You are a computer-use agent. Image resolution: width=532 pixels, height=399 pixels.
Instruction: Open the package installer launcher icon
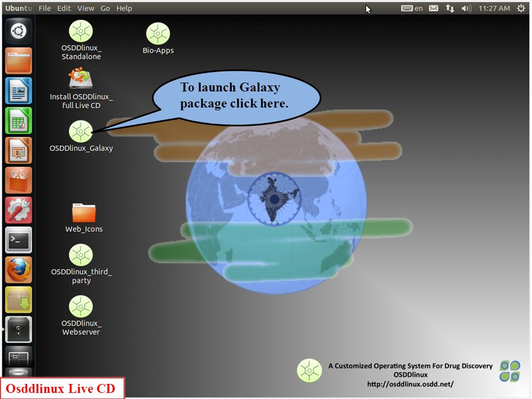(x=19, y=300)
